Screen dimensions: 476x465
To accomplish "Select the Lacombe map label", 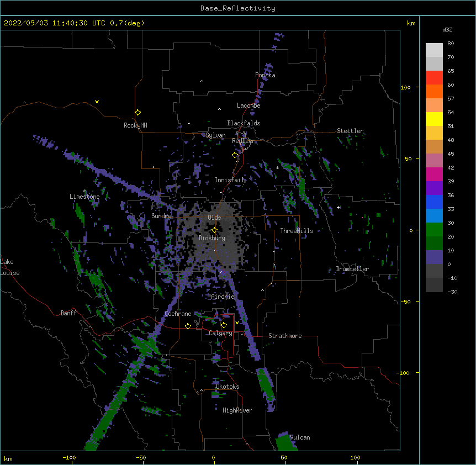I will (x=248, y=105).
